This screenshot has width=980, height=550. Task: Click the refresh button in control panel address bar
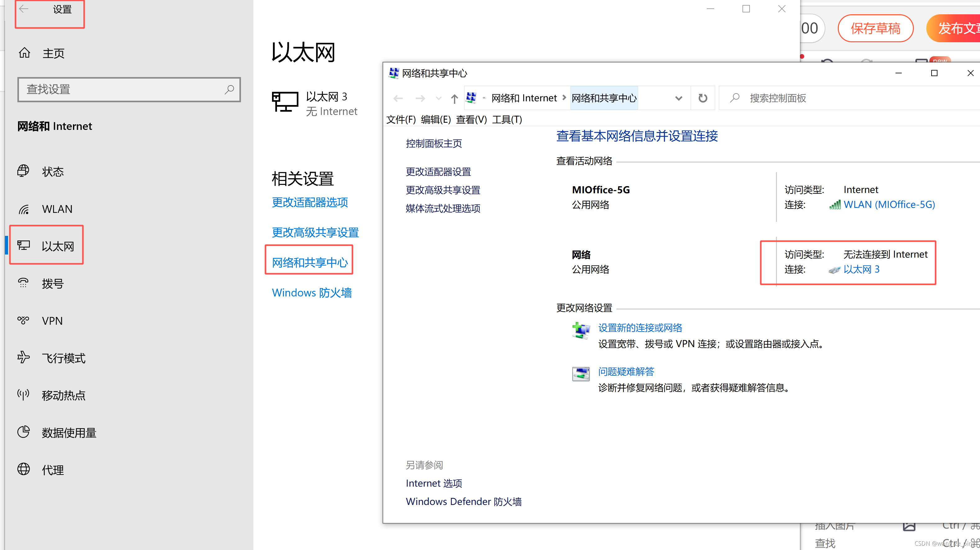(x=702, y=98)
